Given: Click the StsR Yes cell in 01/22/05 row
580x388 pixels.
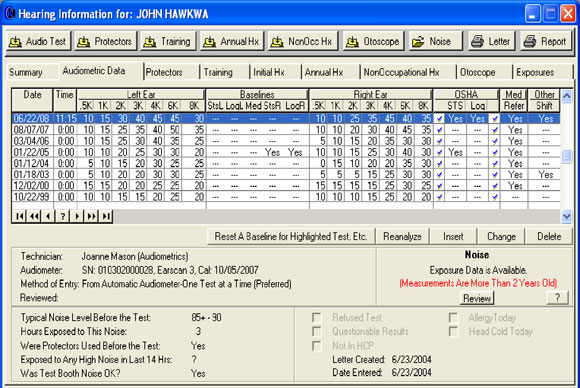Looking at the screenshot, I should (272, 152).
